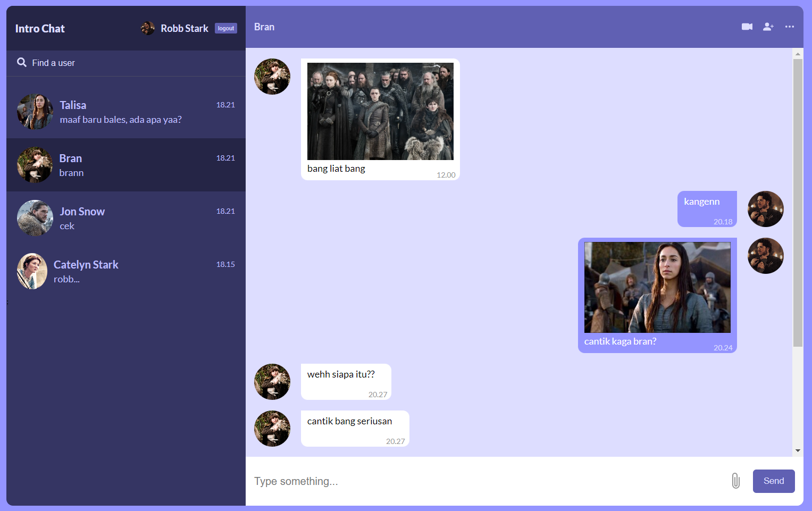
Task: Start a video call with Bran
Action: pyautogui.click(x=747, y=27)
